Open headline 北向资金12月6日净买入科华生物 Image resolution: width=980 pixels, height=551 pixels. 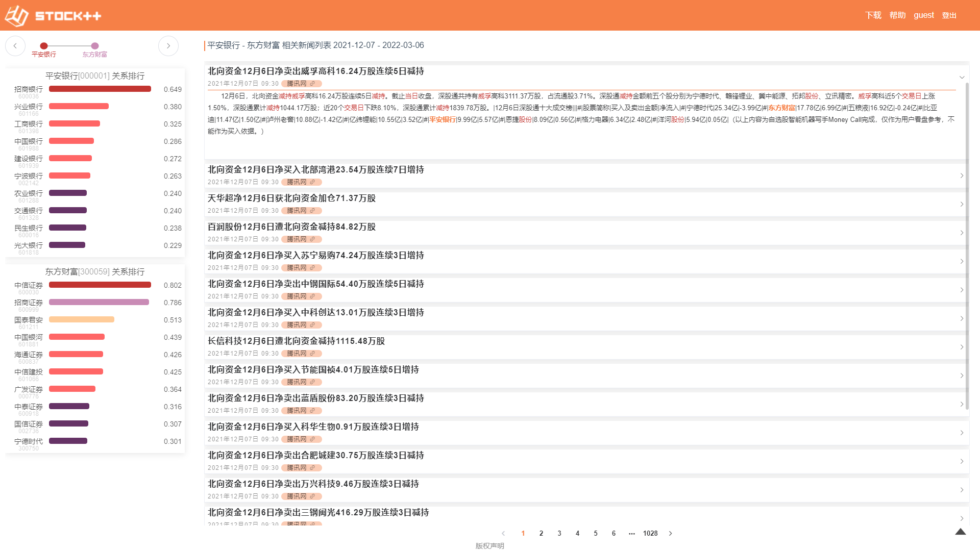pos(313,427)
